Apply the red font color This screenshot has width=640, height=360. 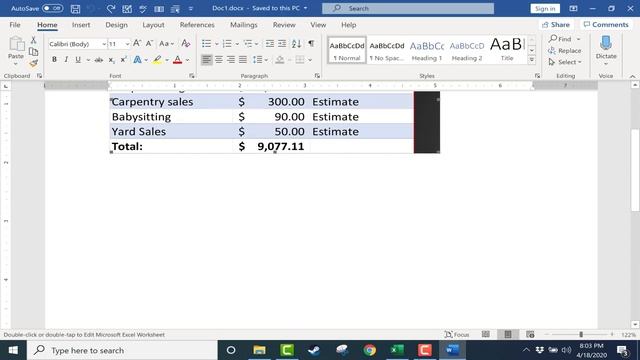pos(178,60)
